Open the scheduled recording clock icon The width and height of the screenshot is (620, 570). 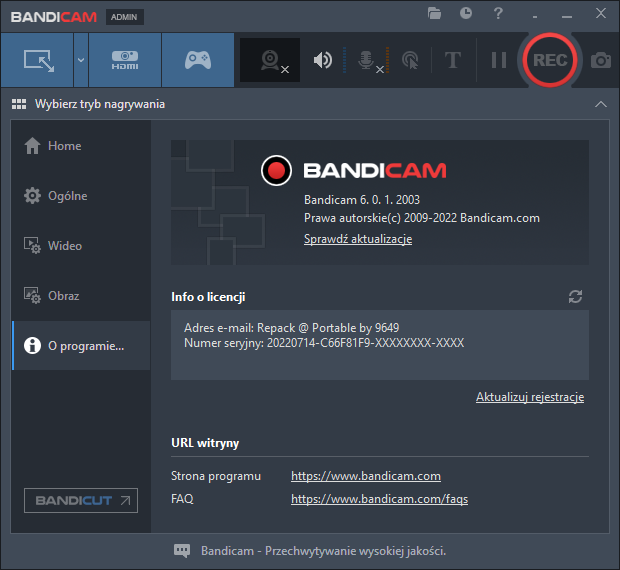(466, 13)
